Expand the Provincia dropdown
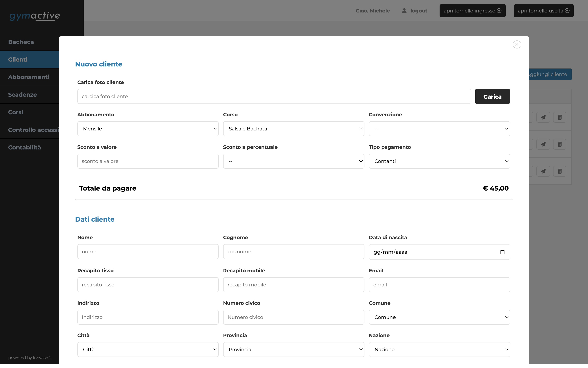Screen dimensions: 588x368 (x=294, y=350)
